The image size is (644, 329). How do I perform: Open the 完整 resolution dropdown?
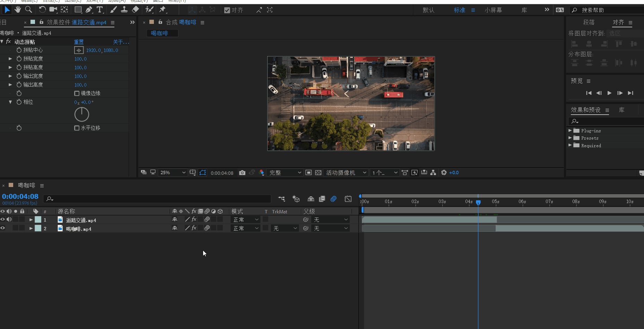285,172
